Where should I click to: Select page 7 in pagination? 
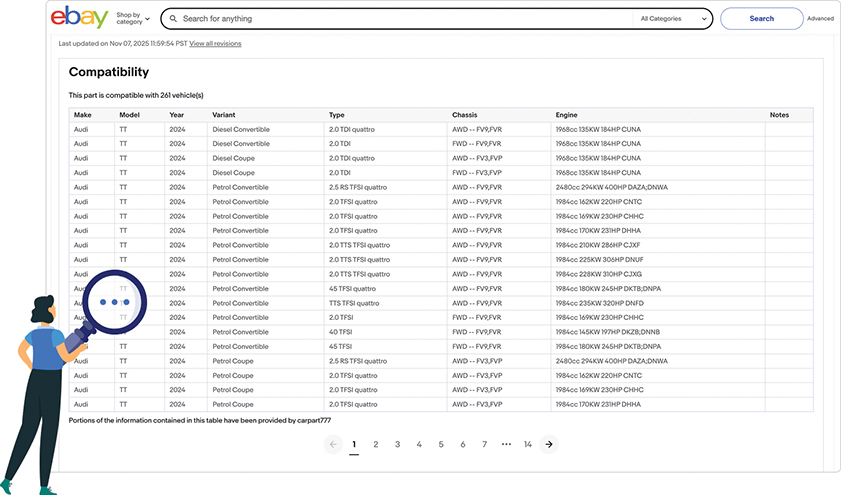(x=484, y=444)
